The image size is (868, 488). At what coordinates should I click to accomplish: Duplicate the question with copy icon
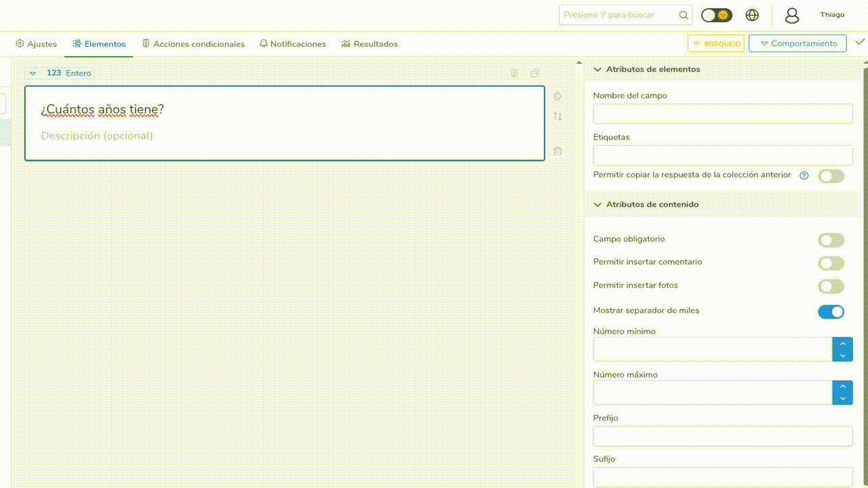coord(557,96)
